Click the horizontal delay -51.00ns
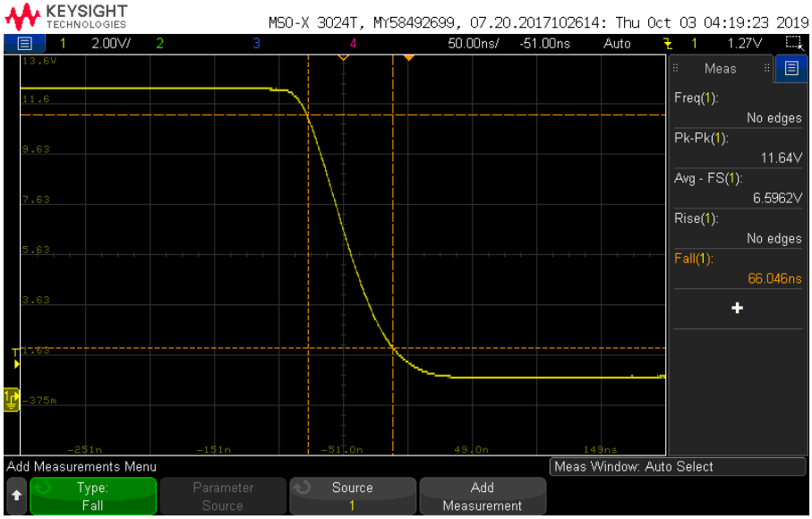Screen dimensions: 812x519 [x=545, y=44]
